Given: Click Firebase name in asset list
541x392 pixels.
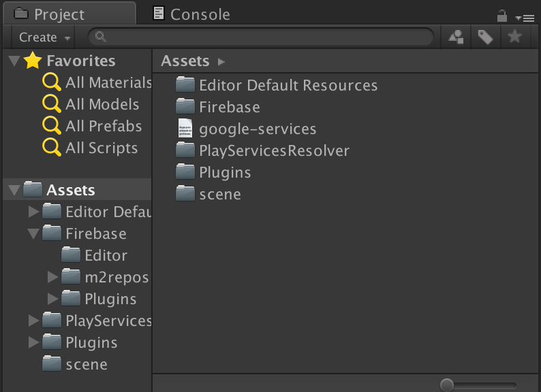Looking at the screenshot, I should (230, 107).
